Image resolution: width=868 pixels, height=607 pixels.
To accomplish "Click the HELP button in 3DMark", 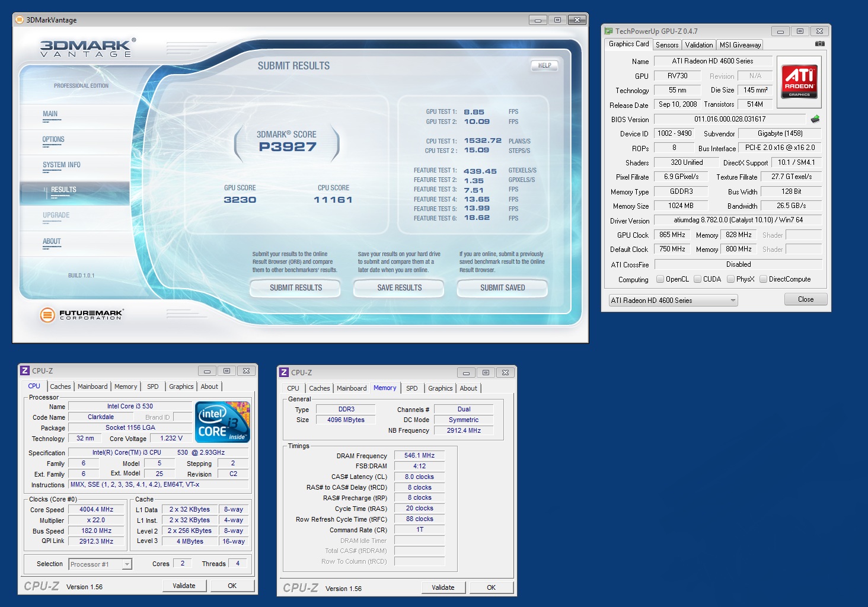I will coord(544,66).
